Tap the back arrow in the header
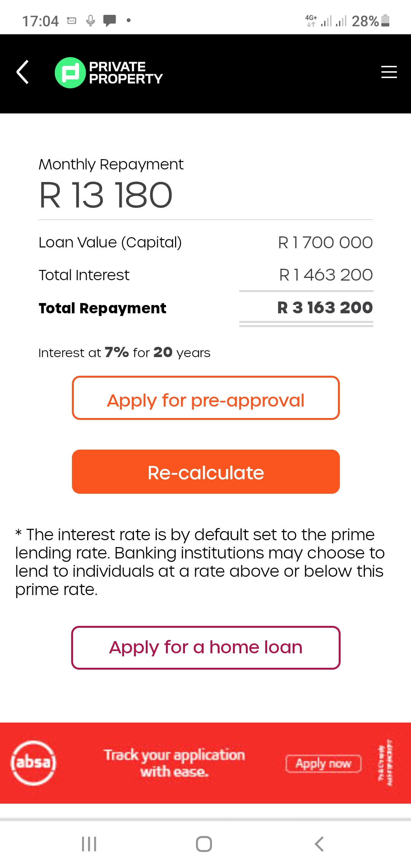Screen dimensions: 411x868 [x=23, y=72]
